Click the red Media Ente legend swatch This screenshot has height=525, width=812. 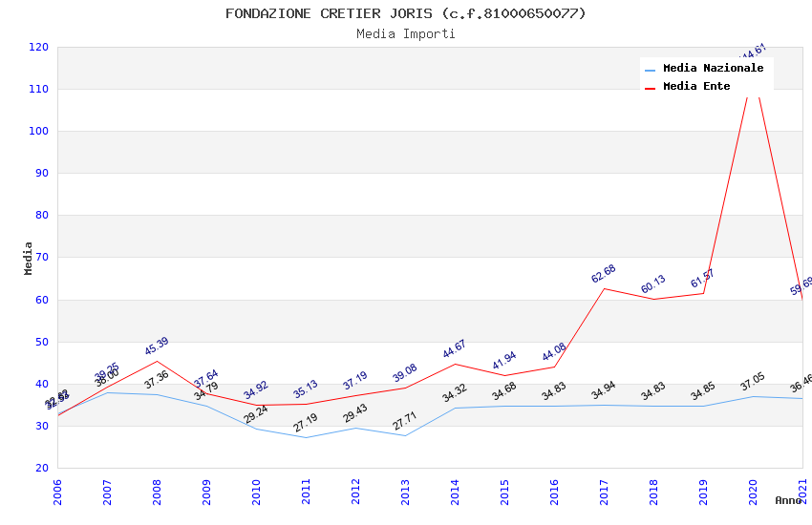[x=650, y=89]
